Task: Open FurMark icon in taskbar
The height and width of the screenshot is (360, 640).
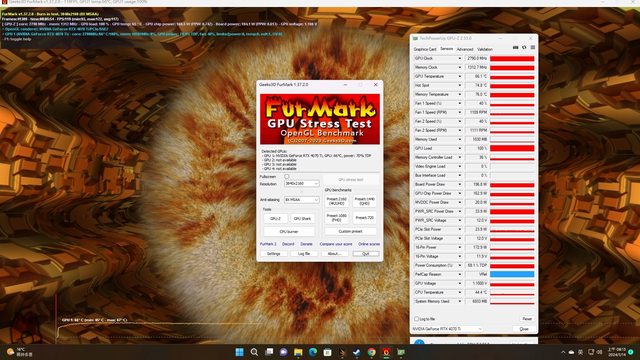Action: [x=386, y=352]
